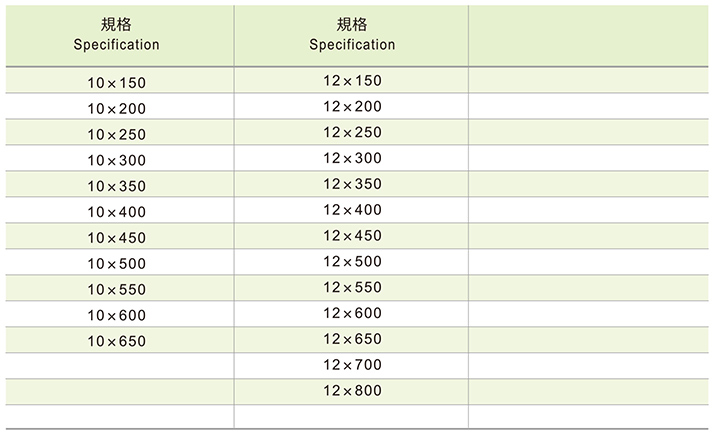The height and width of the screenshot is (435, 714).
Task: Click the Specification header above 10×150
Action: 117,45
